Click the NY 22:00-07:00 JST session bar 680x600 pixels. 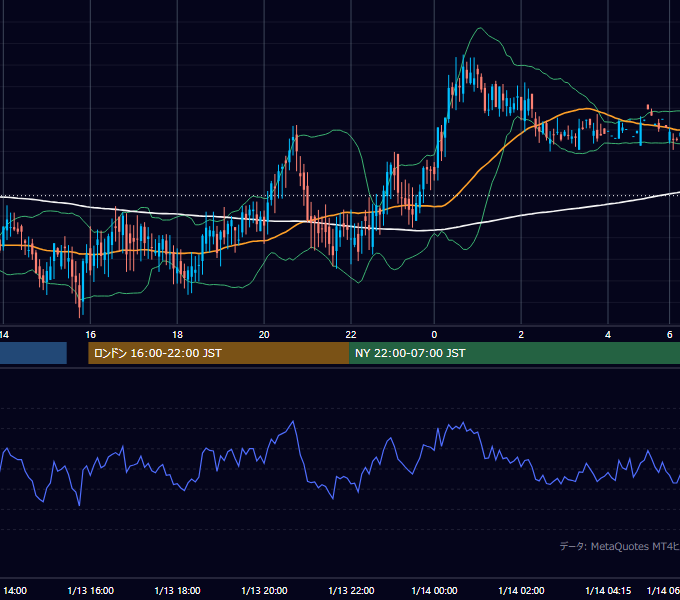pyautogui.click(x=514, y=353)
